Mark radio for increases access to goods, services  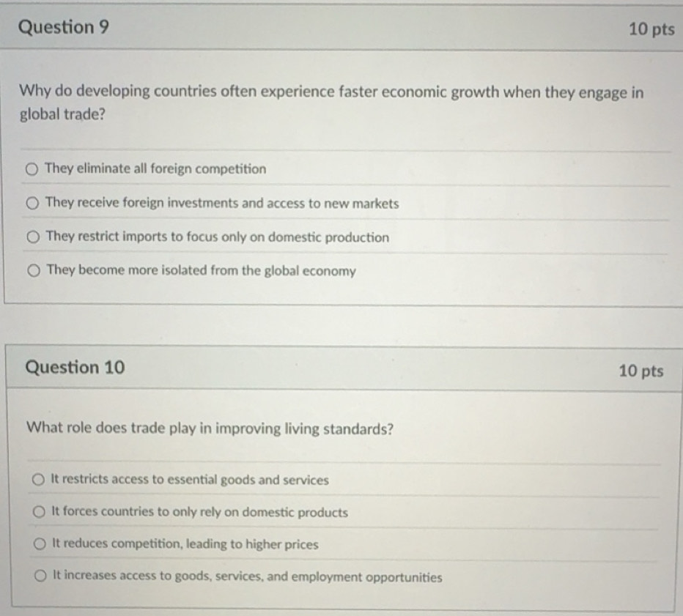[x=40, y=577]
